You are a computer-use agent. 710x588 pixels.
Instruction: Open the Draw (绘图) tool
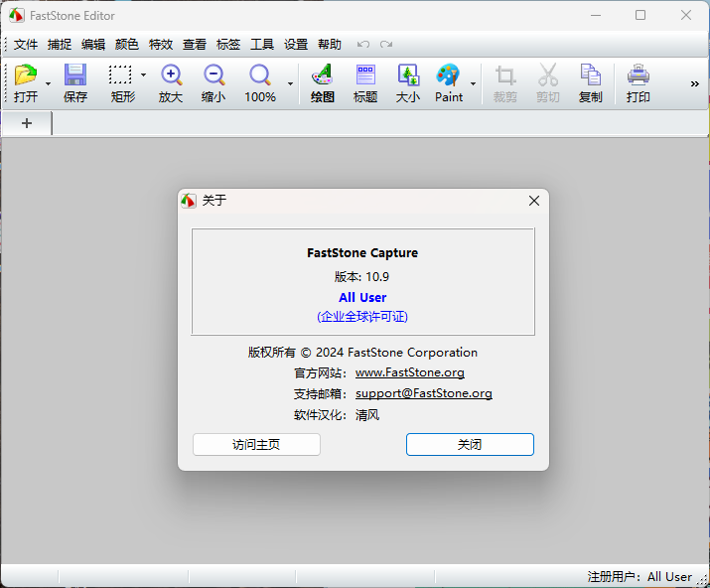[322, 76]
